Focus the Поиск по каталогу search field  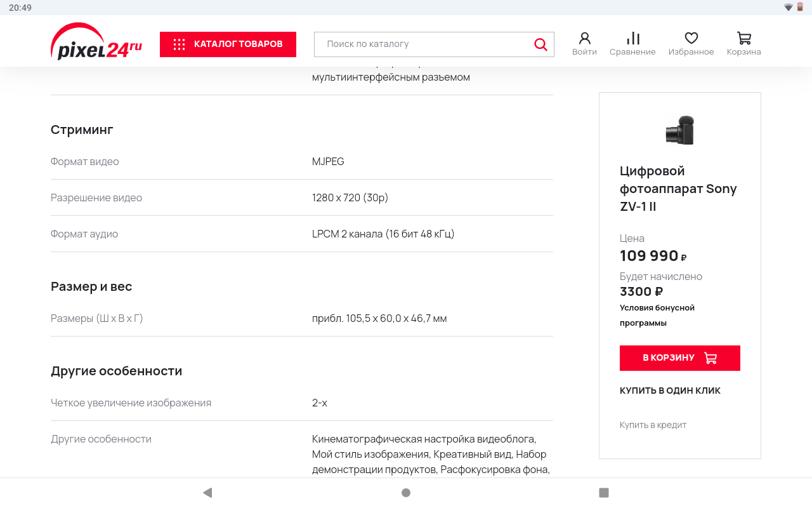[x=434, y=44]
